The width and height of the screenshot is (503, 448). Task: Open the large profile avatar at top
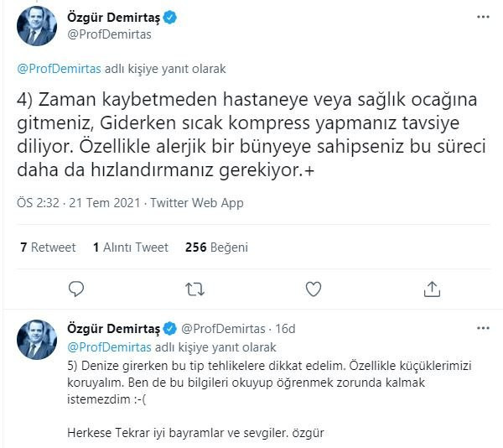pyautogui.click(x=37, y=26)
